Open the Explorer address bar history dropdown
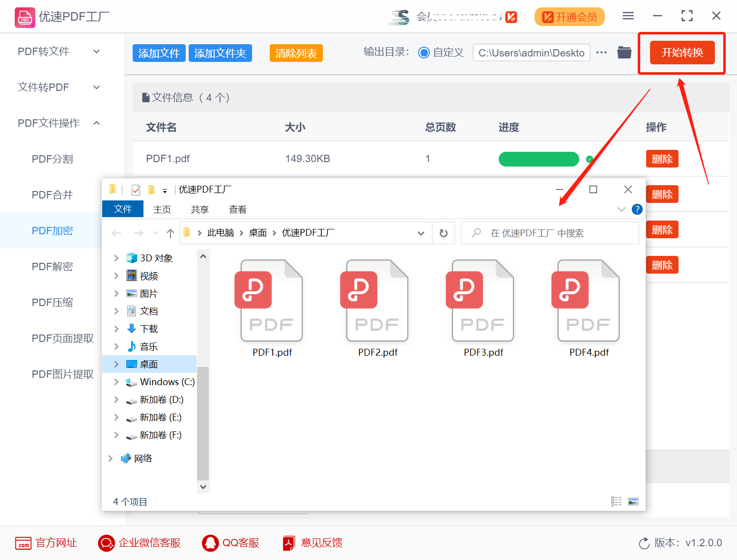This screenshot has width=737, height=560. tap(421, 233)
